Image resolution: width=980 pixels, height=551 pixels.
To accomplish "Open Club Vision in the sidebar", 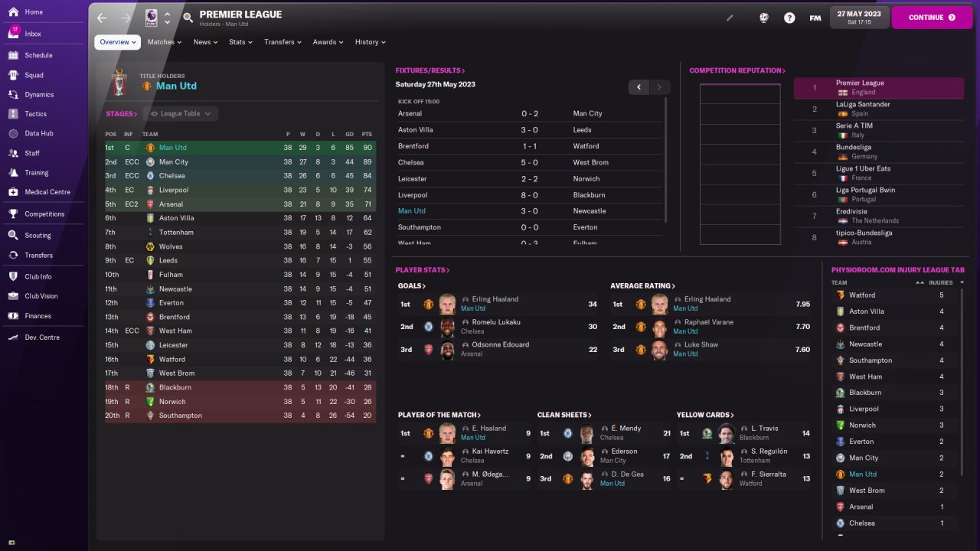I will [42, 296].
